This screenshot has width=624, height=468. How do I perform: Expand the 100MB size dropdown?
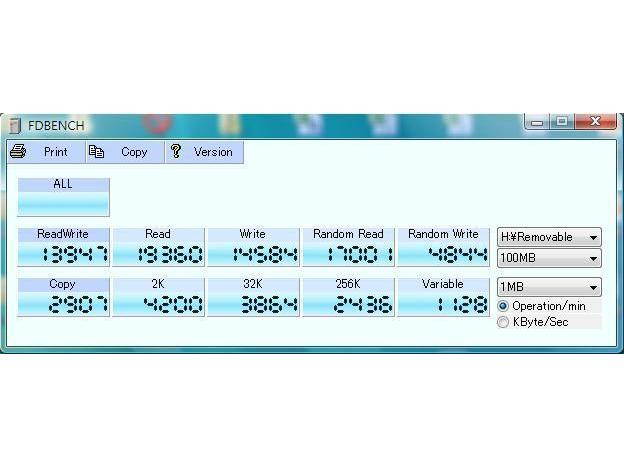coord(549,258)
